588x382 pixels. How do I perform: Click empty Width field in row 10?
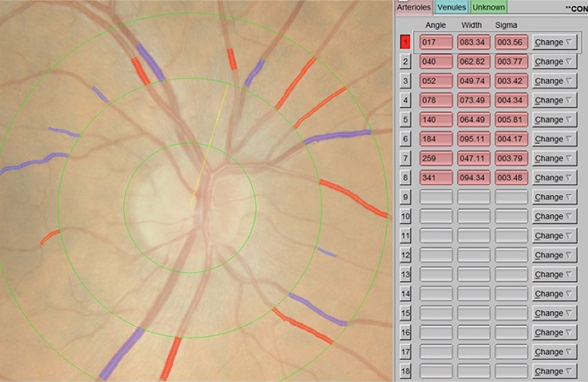click(x=473, y=216)
